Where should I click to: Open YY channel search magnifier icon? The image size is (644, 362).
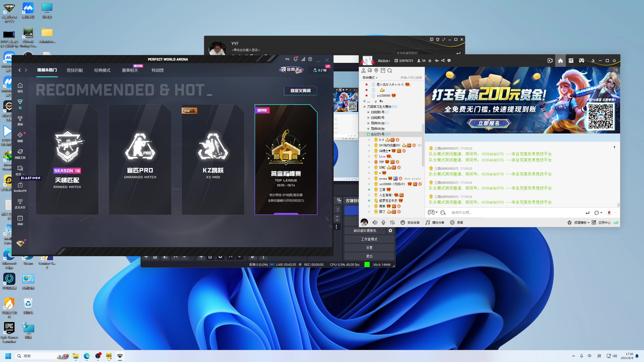click(390, 71)
